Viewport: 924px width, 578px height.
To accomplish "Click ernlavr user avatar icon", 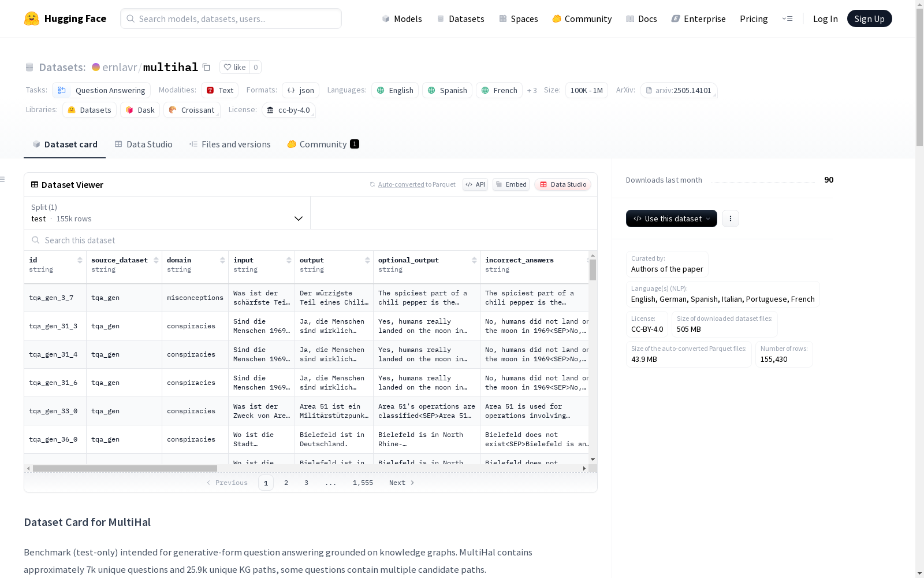I will click(x=96, y=67).
